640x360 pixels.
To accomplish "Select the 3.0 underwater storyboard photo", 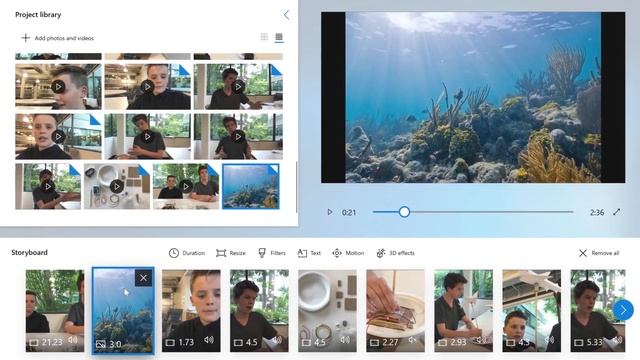I will tap(123, 311).
